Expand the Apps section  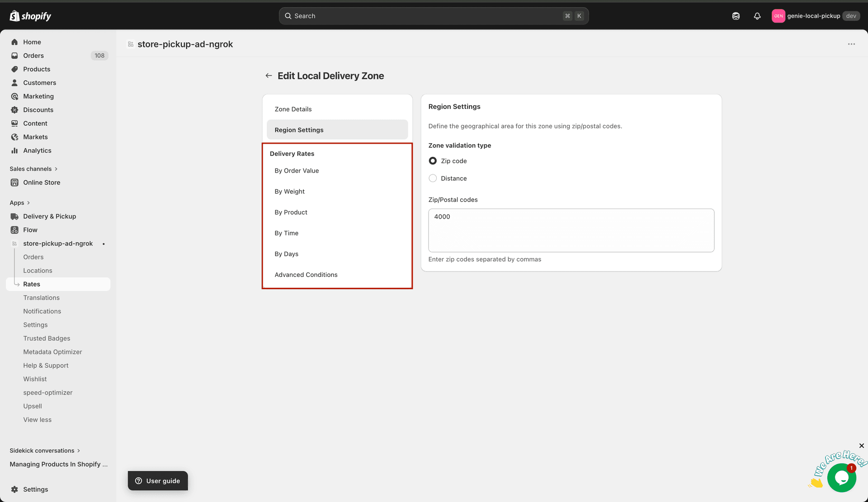(20, 203)
